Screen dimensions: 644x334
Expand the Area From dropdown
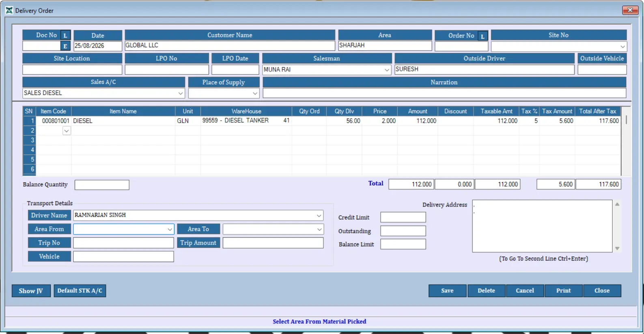tap(170, 229)
